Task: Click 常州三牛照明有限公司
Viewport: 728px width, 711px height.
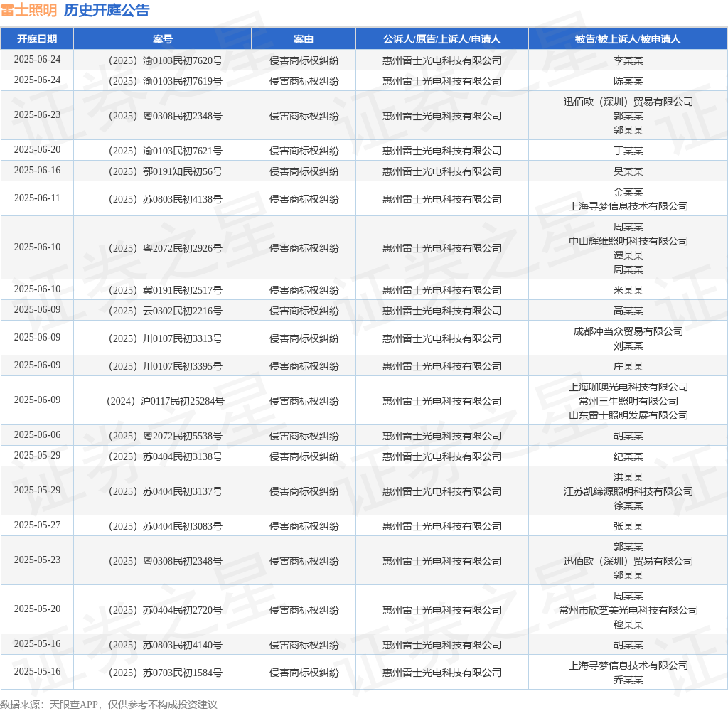Action: 628,401
